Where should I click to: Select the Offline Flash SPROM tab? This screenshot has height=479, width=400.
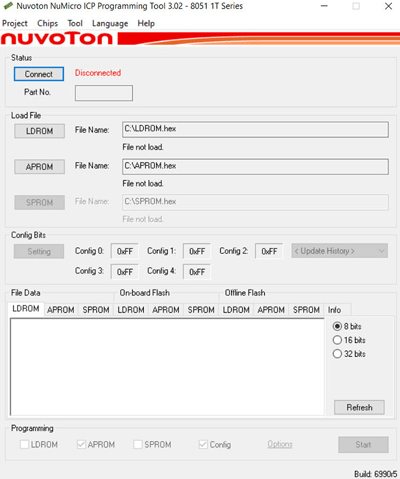tap(306, 310)
